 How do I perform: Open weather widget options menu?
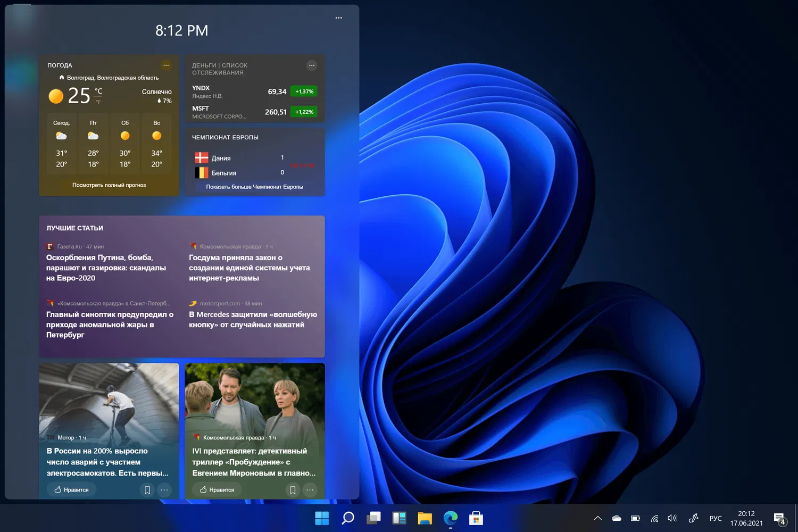166,65
